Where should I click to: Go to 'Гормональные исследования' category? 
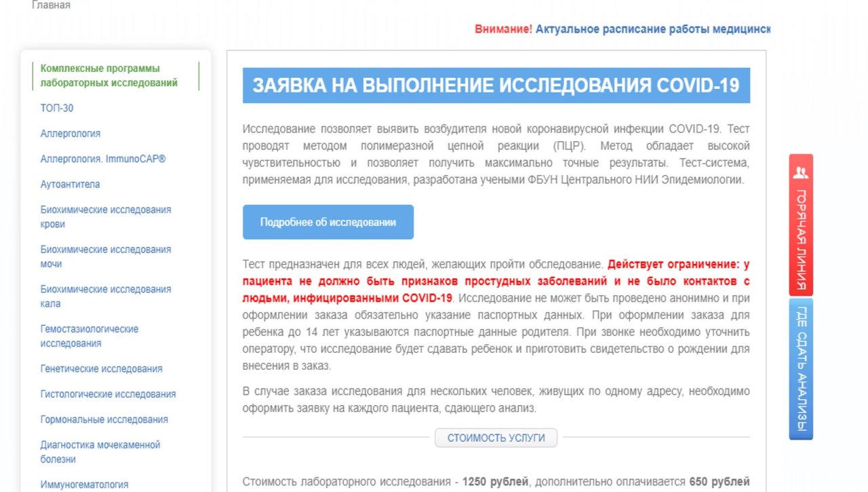click(104, 419)
